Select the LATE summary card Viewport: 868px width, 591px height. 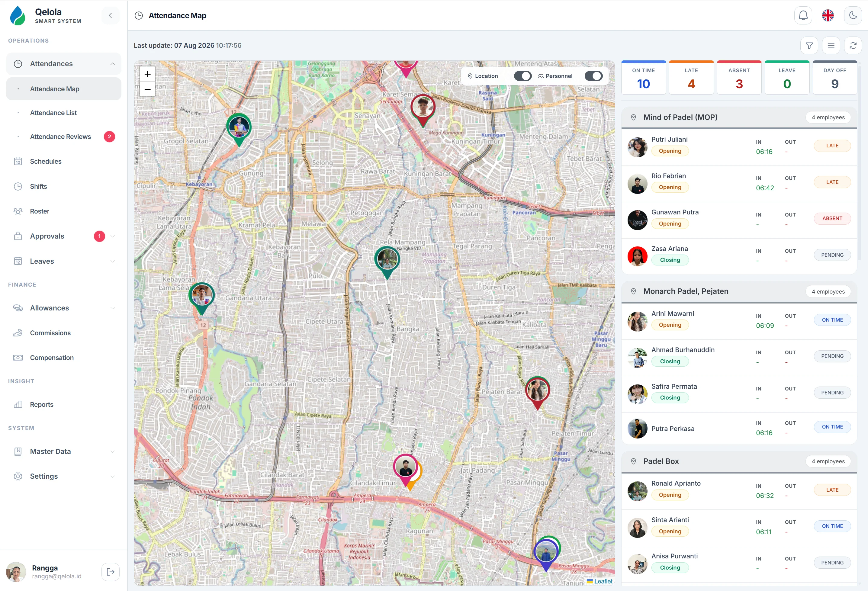coord(691,77)
